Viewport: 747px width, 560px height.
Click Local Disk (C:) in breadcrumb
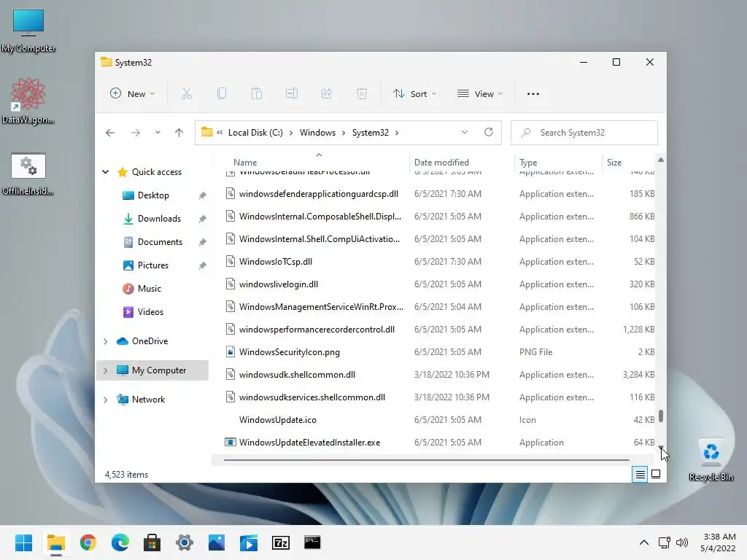coord(255,133)
